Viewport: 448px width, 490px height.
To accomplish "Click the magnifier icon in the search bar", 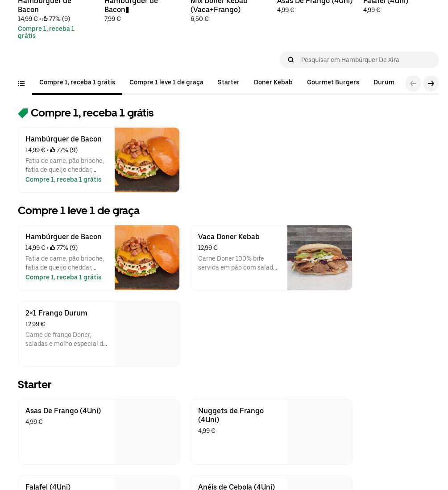I will point(290,60).
